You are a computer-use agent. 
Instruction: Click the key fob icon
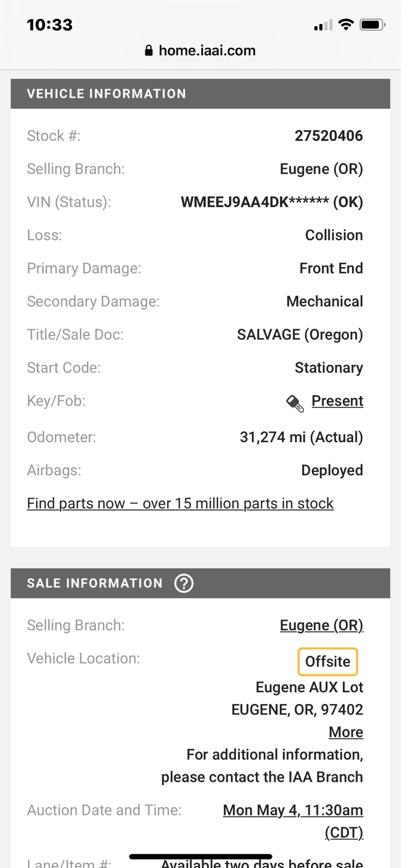pyautogui.click(x=295, y=403)
